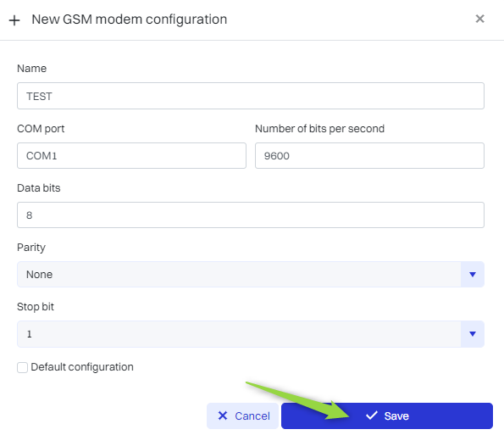This screenshot has height=435, width=504.
Task: Click the COM port label
Action: click(x=41, y=129)
